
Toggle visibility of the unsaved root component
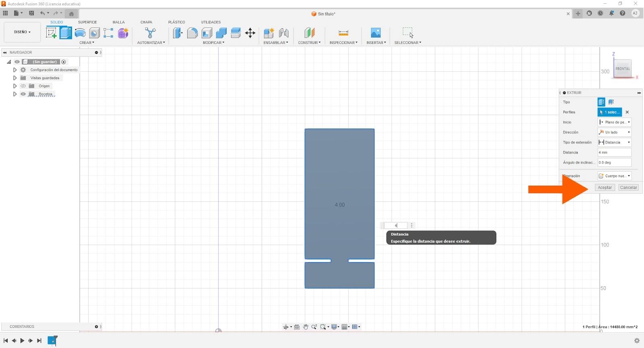click(17, 62)
